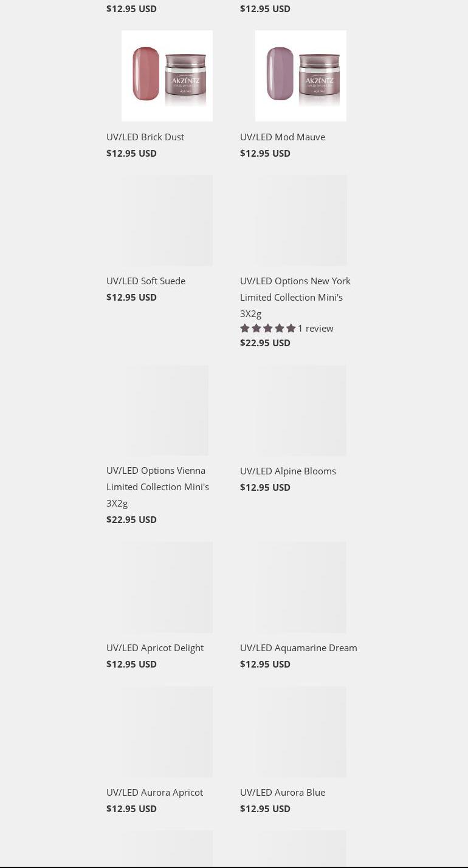Click the 1 review text
This screenshot has width=468, height=868.
pos(315,328)
